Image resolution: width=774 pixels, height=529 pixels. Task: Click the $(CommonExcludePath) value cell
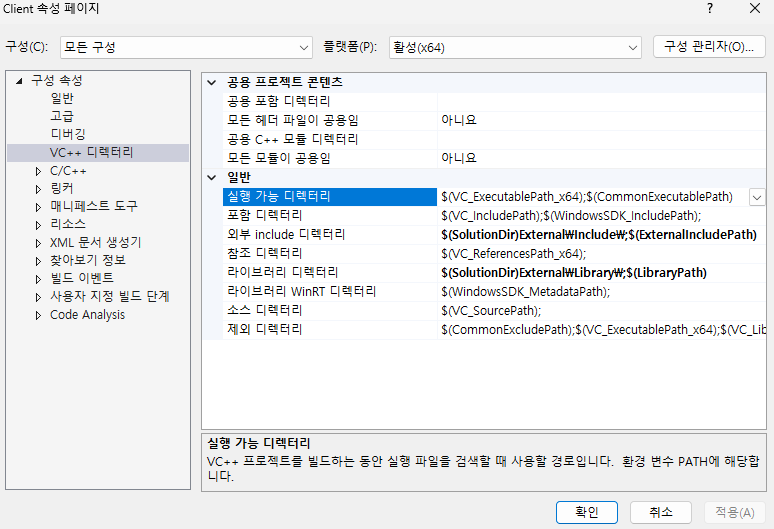click(x=601, y=330)
